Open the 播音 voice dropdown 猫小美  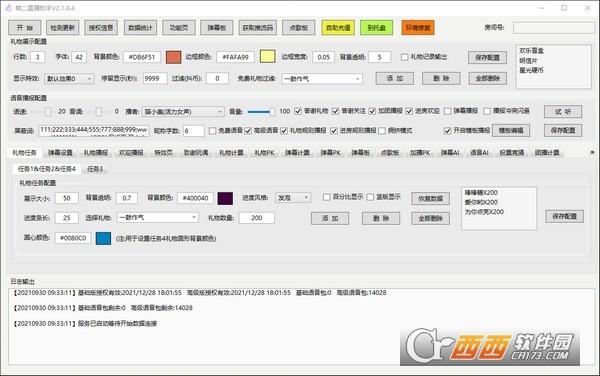pos(183,112)
